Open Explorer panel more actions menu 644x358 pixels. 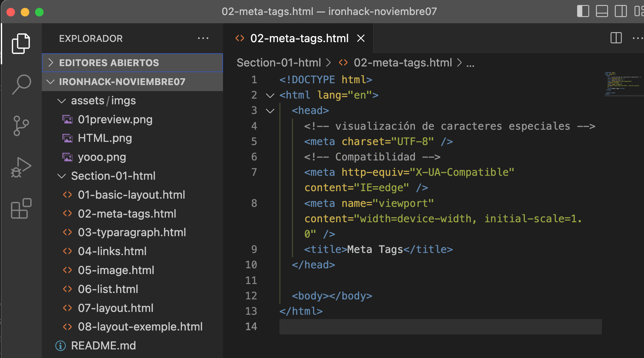203,38
